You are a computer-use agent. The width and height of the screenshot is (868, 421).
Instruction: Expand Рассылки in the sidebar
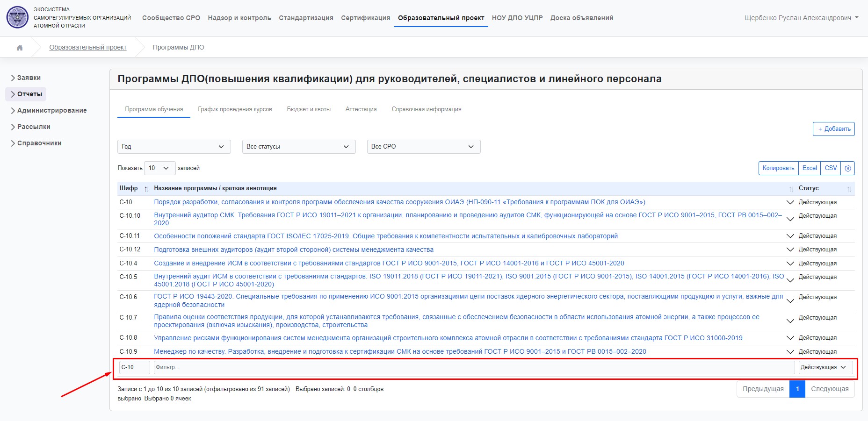[30, 127]
